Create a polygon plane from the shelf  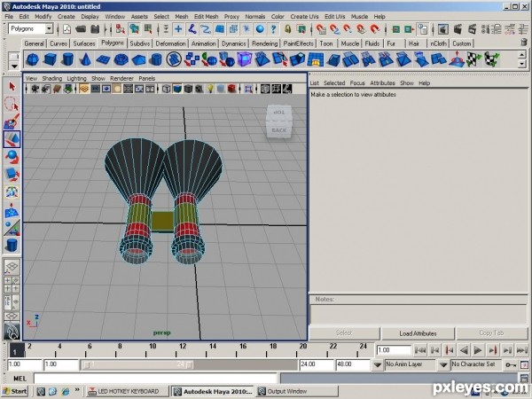(x=103, y=59)
